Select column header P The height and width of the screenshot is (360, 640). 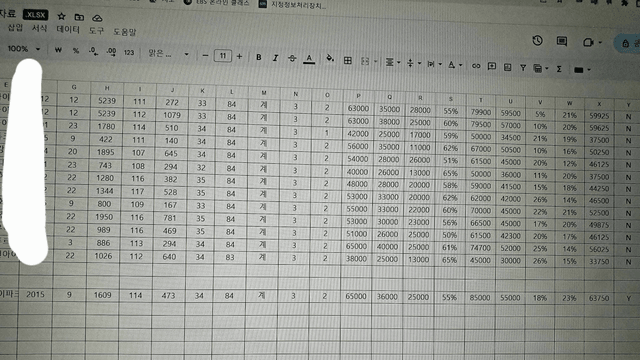pyautogui.click(x=358, y=96)
